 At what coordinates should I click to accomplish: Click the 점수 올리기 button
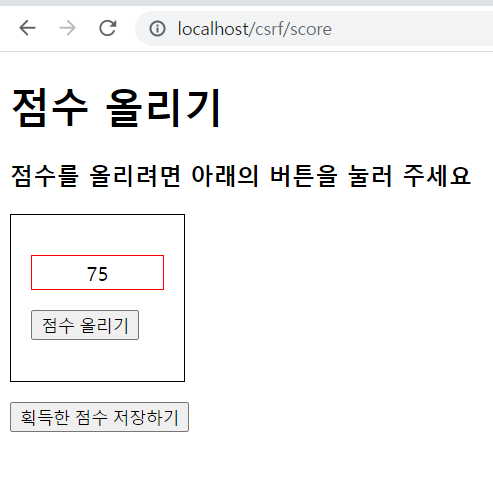click(85, 325)
